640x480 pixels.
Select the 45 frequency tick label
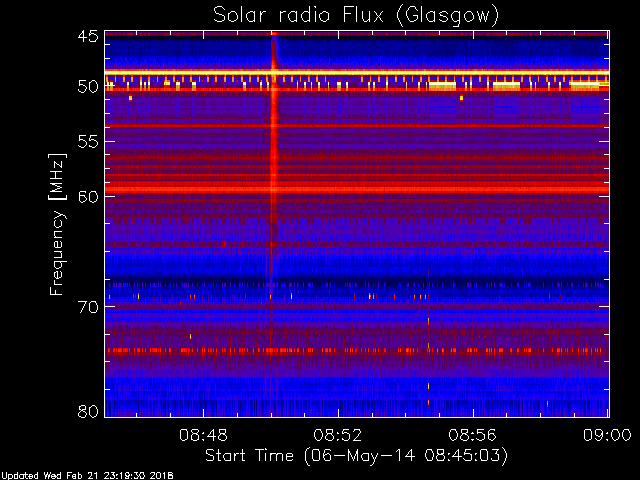click(x=88, y=36)
